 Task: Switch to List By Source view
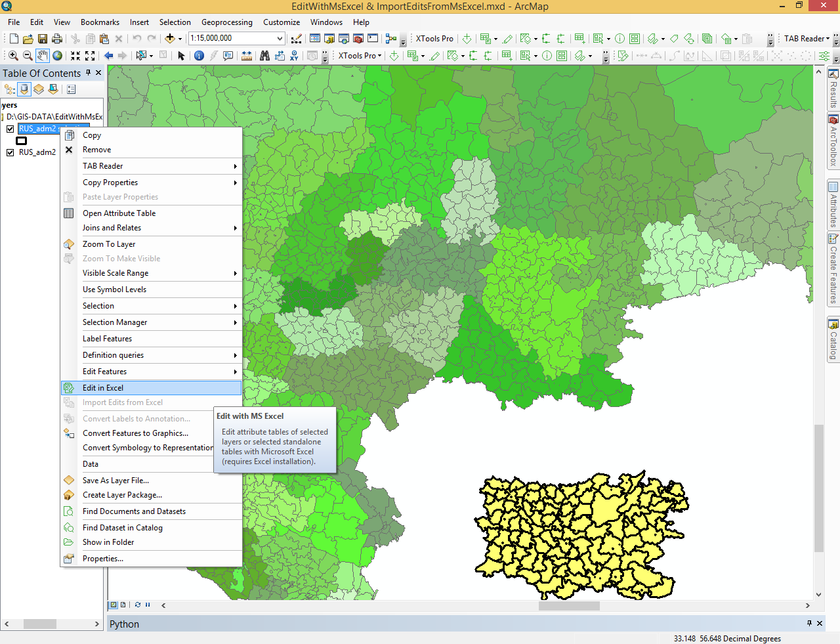click(x=24, y=89)
